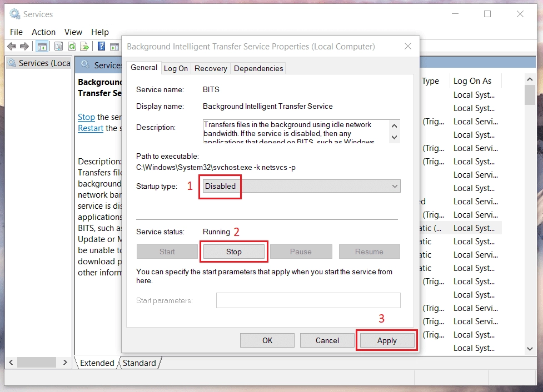Viewport: 543px width, 392px height.
Task: Click the green Refresh toolbar icon
Action: click(72, 46)
